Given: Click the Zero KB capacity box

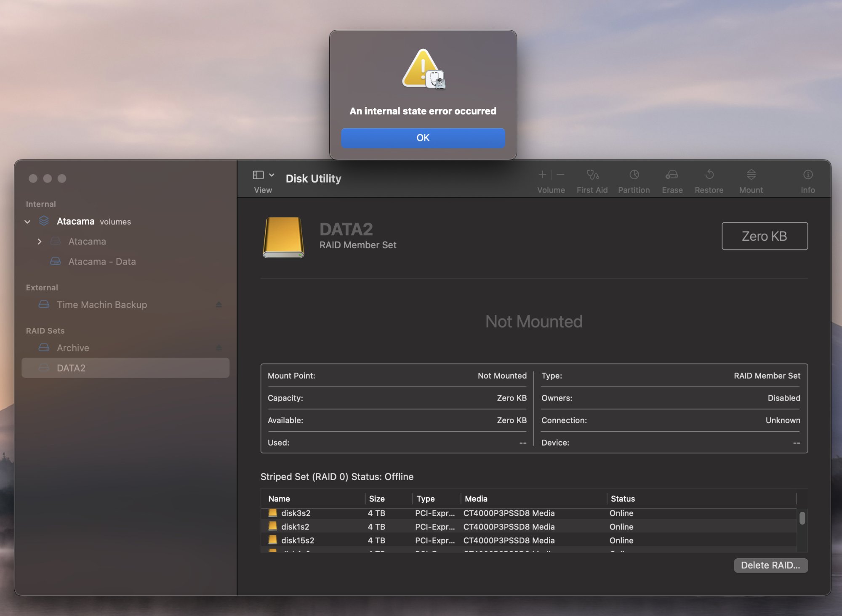Looking at the screenshot, I should point(765,236).
